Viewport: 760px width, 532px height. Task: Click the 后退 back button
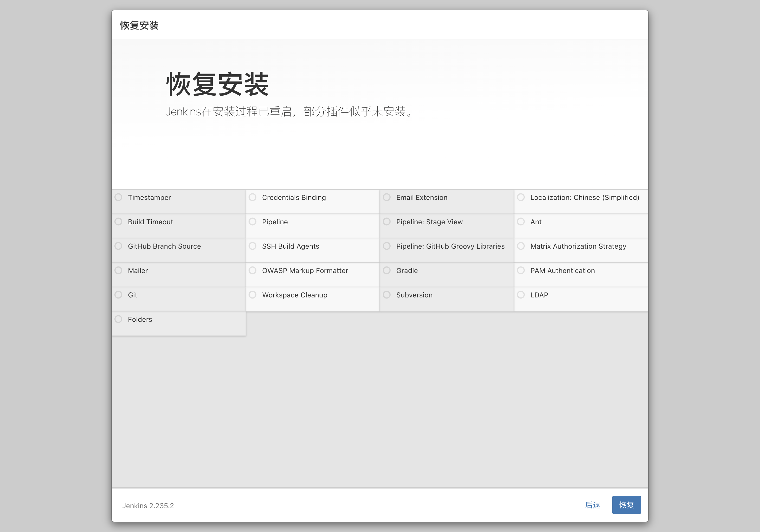592,505
